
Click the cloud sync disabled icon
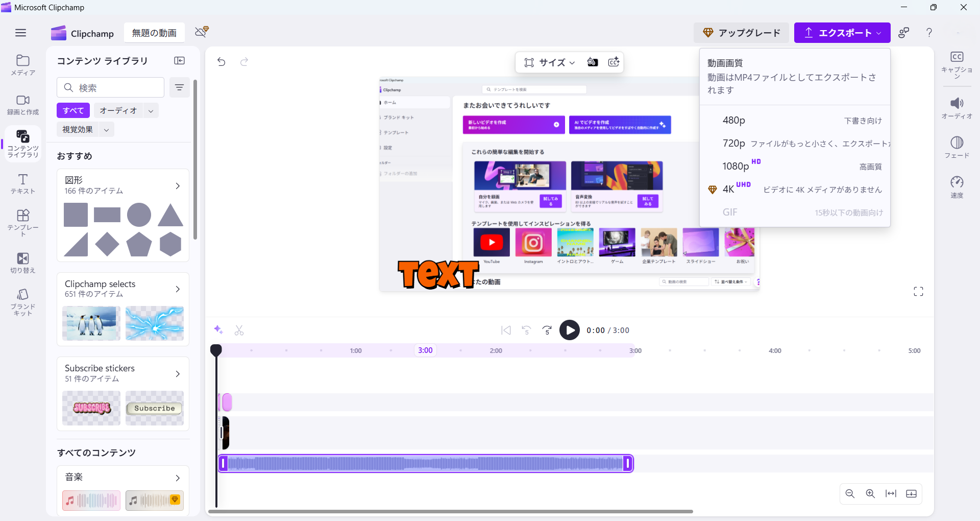pyautogui.click(x=202, y=32)
